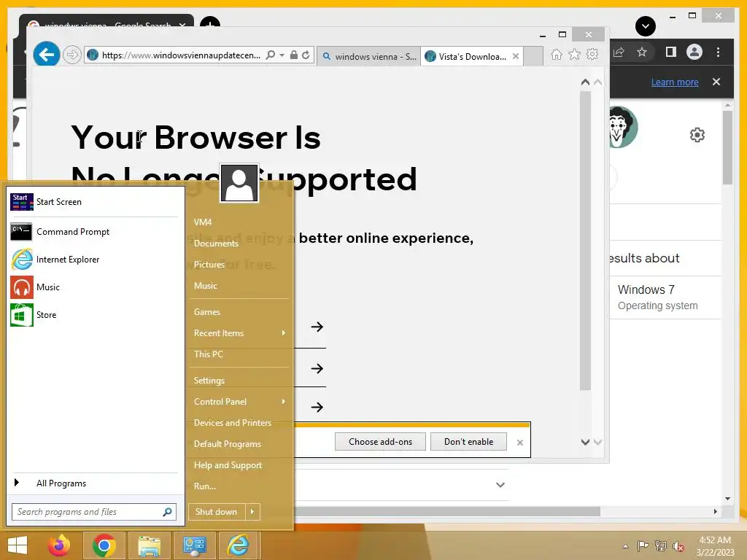Expand Control Panel submenu arrow
Viewport: 747px width, 560px height.
(284, 402)
